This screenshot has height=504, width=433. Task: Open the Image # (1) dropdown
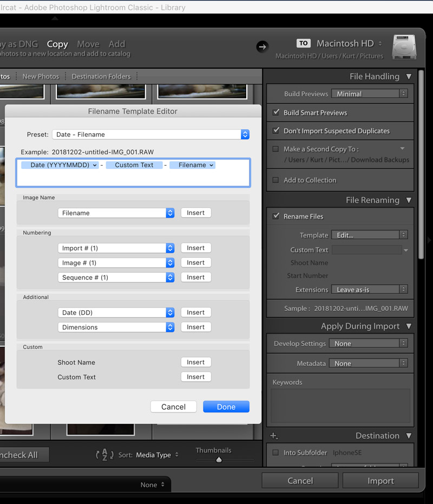tap(116, 263)
